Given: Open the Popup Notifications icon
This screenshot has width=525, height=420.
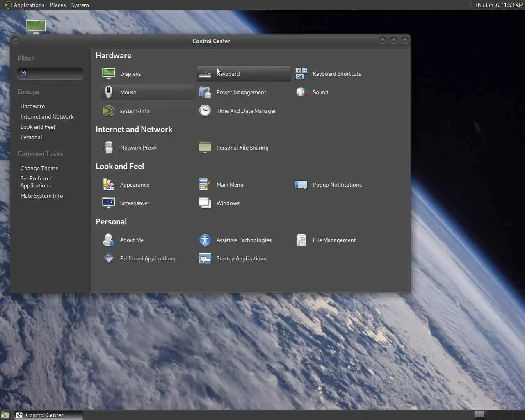Looking at the screenshot, I should point(301,185).
